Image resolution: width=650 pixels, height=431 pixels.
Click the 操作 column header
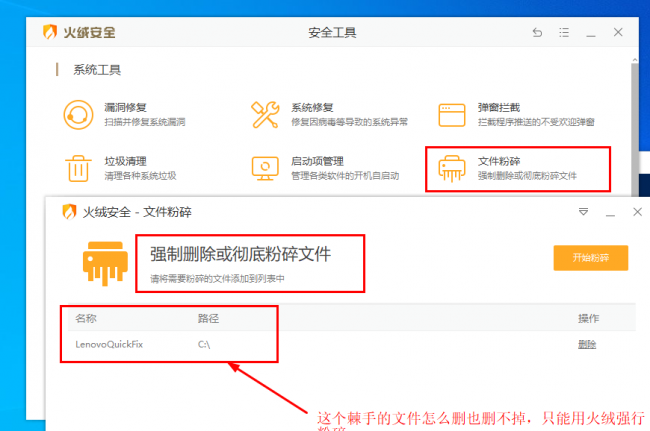coord(589,318)
